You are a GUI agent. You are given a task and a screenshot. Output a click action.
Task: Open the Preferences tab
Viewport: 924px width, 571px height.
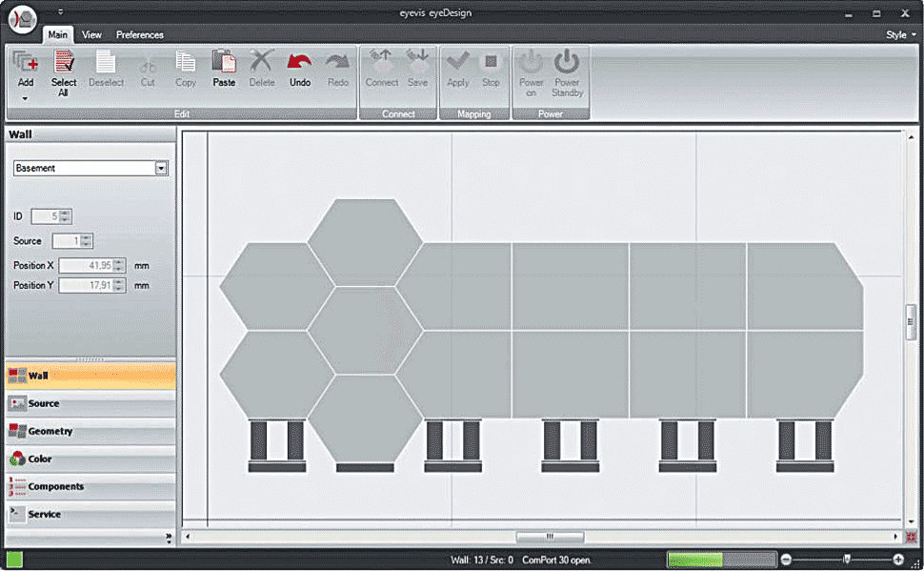coord(140,34)
